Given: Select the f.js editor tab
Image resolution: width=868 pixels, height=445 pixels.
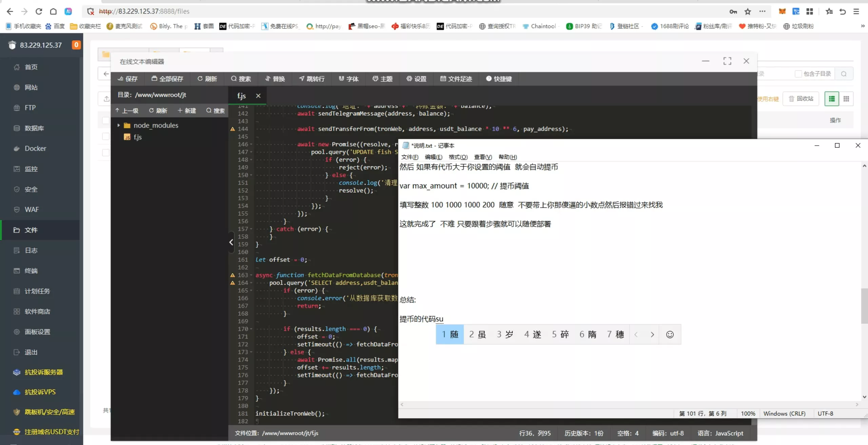Looking at the screenshot, I should pyautogui.click(x=241, y=96).
